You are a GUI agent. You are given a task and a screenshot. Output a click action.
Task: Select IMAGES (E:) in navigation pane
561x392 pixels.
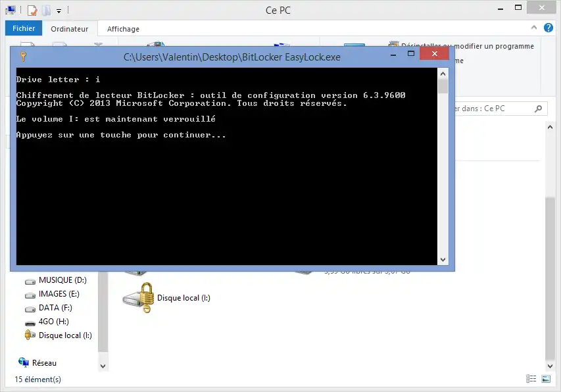(x=59, y=294)
